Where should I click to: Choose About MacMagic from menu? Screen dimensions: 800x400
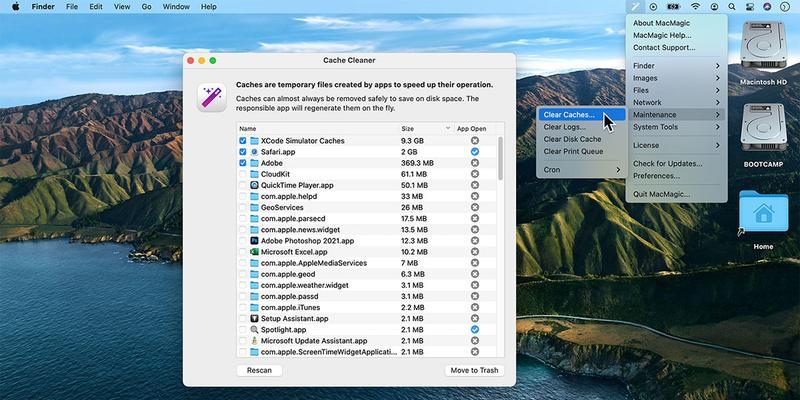tap(676, 23)
